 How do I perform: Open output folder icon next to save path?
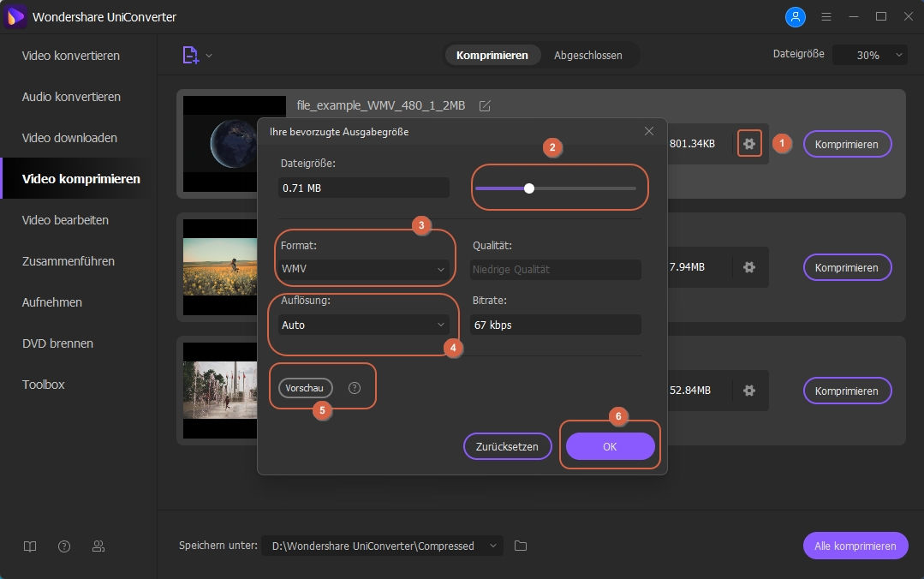[521, 546]
